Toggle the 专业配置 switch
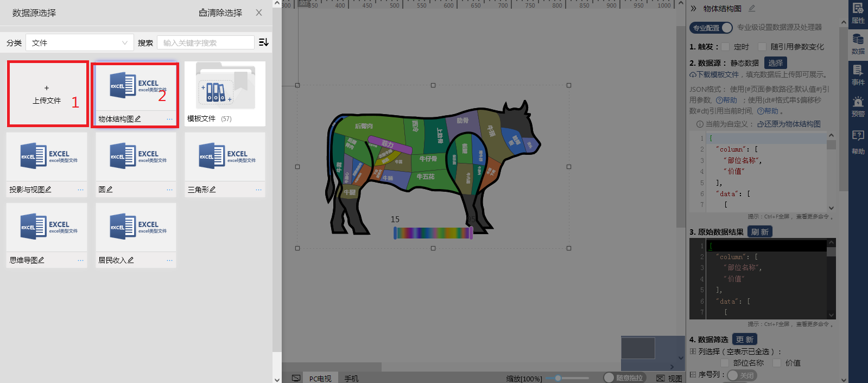The width and height of the screenshot is (868, 383). click(711, 28)
